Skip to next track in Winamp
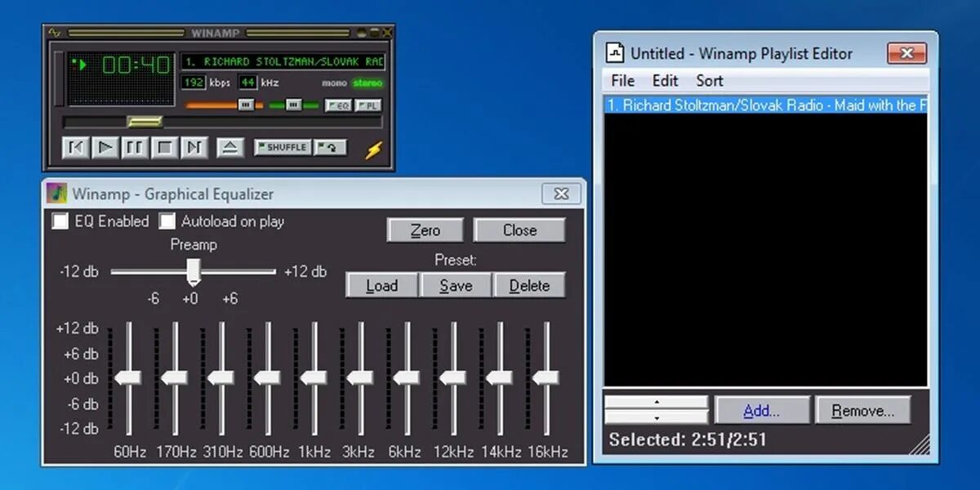The image size is (980, 490). [194, 148]
